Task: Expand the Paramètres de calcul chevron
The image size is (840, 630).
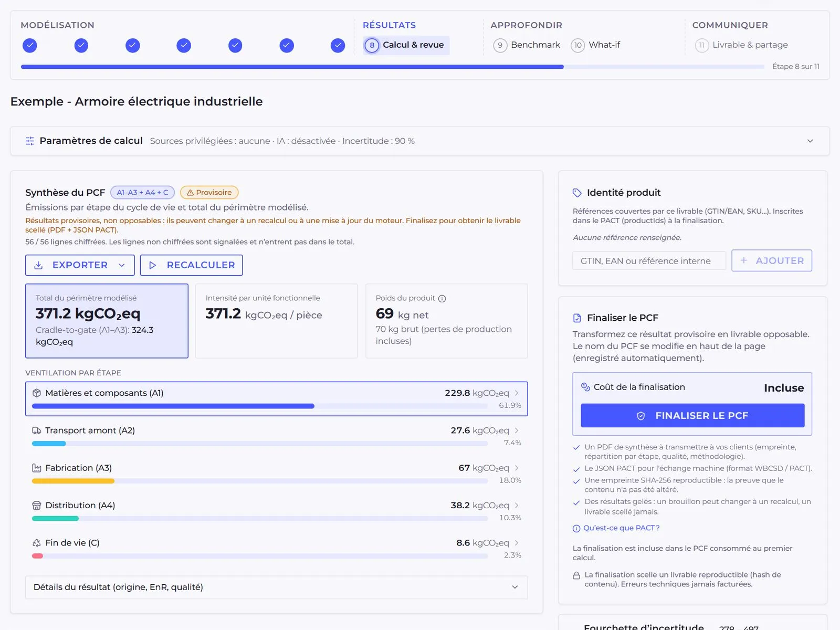Action: tap(810, 141)
